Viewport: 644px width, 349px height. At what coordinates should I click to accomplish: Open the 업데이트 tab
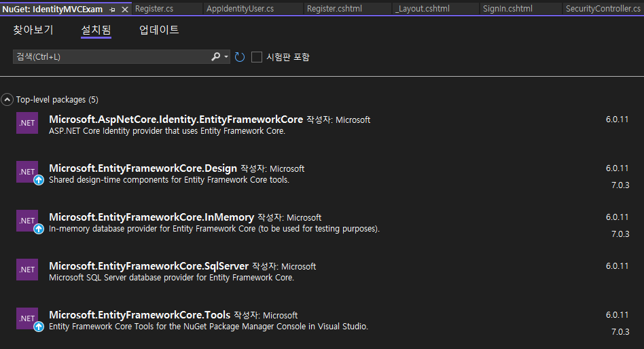[x=159, y=30]
